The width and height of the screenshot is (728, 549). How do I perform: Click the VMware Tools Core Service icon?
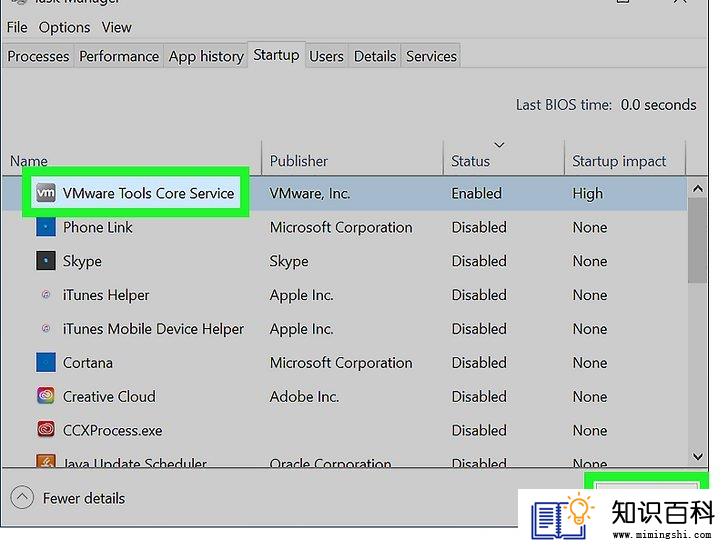[x=46, y=193]
